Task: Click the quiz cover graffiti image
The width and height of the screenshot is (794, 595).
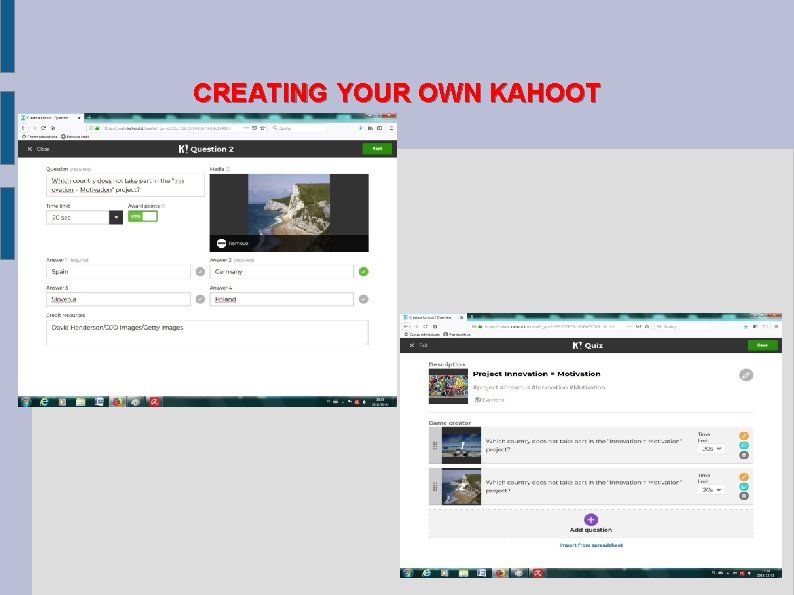Action: pyautogui.click(x=448, y=386)
